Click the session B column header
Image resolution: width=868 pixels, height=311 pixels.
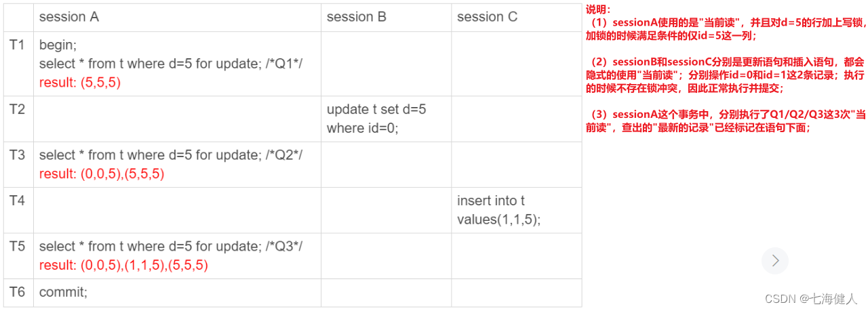point(357,17)
